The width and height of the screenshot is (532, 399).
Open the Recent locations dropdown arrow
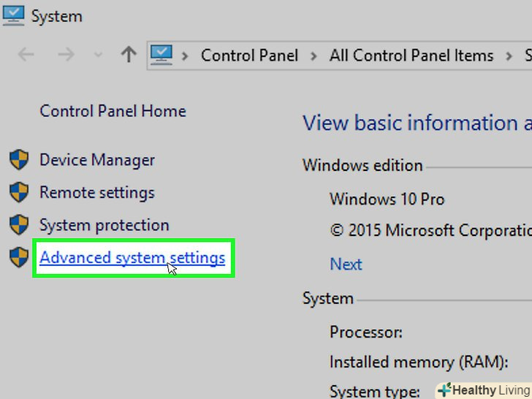click(99, 56)
